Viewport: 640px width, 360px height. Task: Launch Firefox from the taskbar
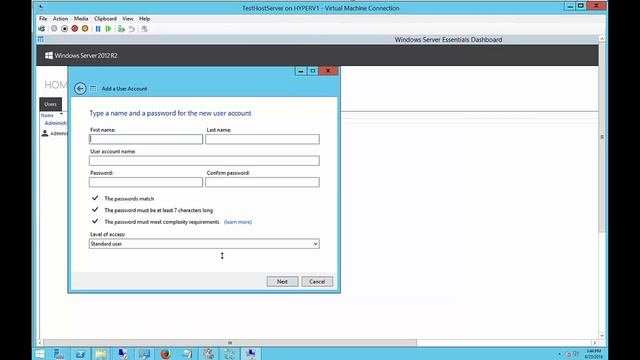tap(165, 354)
